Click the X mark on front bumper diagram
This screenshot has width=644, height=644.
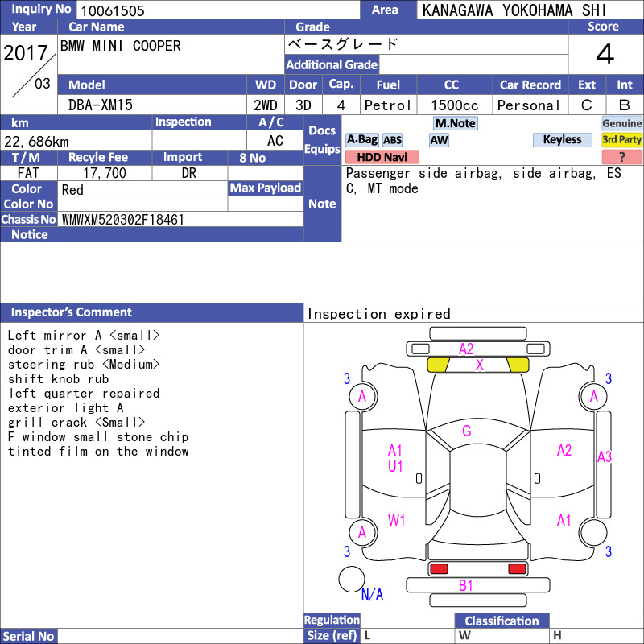point(479,365)
